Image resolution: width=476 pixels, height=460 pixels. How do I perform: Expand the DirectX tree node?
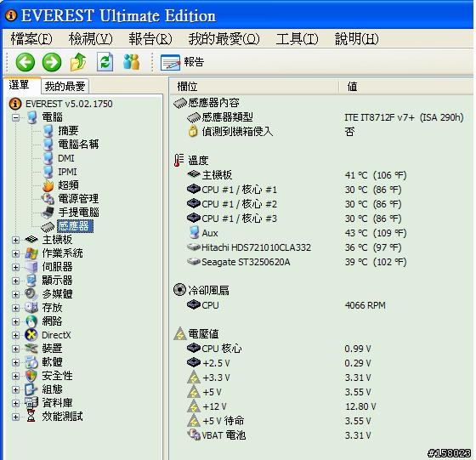click(x=16, y=335)
